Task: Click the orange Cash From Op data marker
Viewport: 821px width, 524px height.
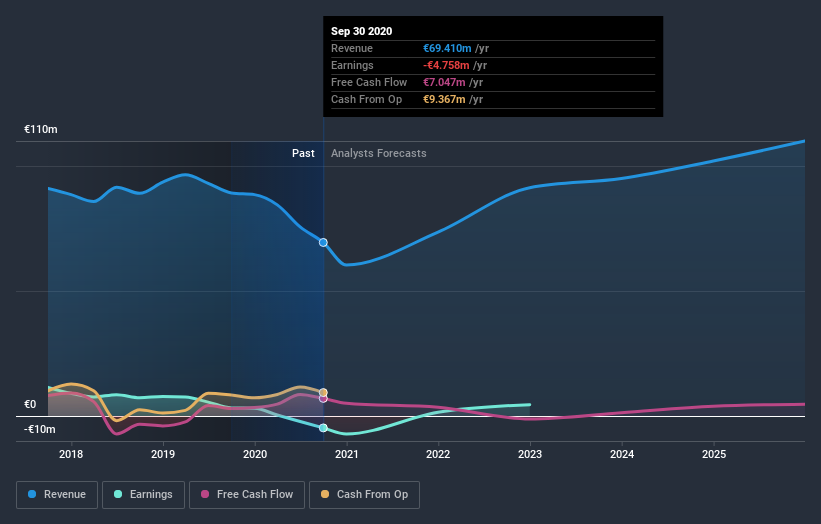Action: pos(323,392)
